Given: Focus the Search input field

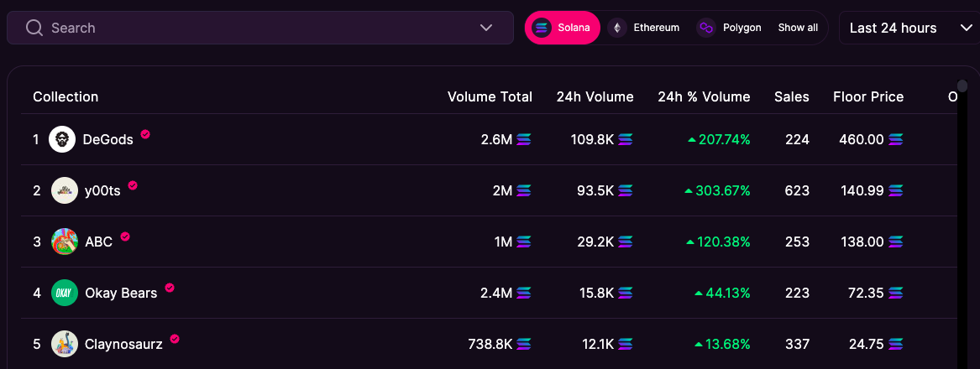Looking at the screenshot, I should (x=252, y=28).
